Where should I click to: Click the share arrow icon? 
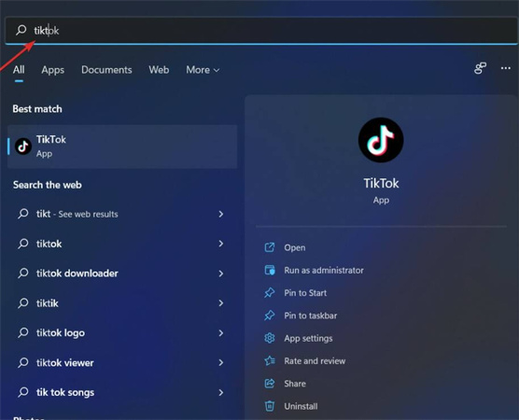270,384
